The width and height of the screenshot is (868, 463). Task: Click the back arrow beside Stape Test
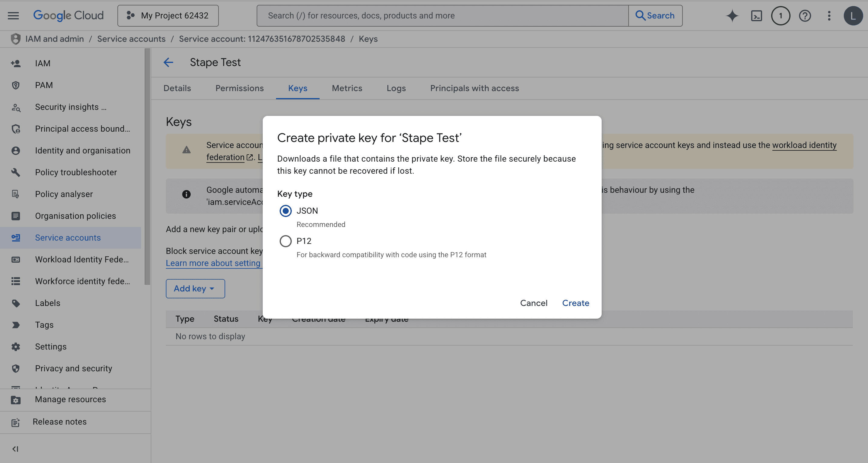pyautogui.click(x=169, y=62)
